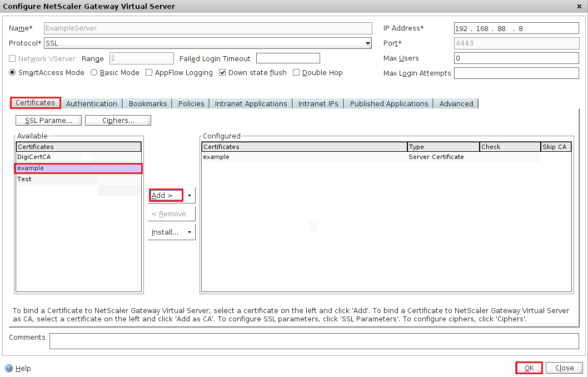Open the Bookmarks tab
Viewport: 588px width, 377px height.
pos(148,103)
